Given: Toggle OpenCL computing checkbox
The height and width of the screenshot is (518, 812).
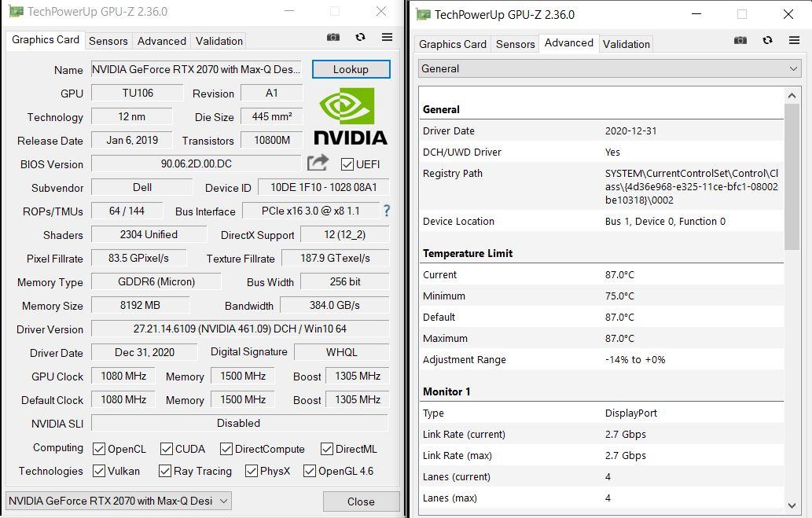Looking at the screenshot, I should coord(99,449).
